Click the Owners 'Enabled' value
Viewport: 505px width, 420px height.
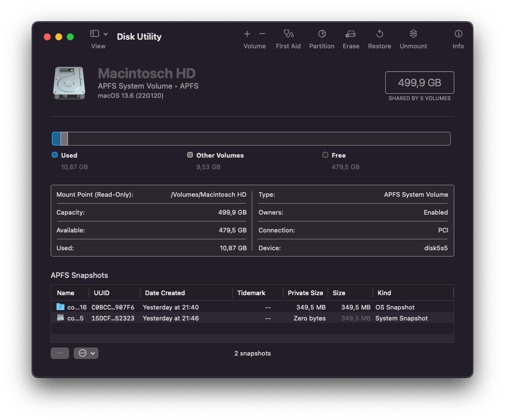pos(435,212)
